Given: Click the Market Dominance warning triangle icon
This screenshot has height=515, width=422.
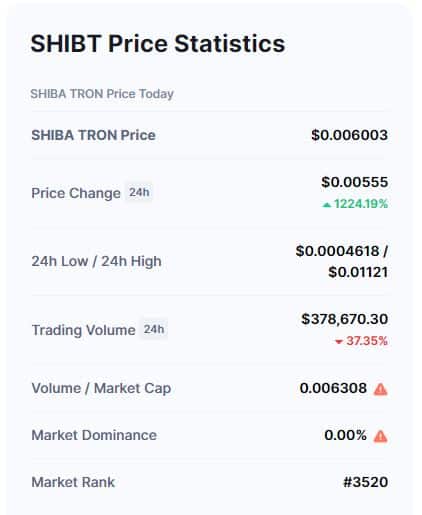Looking at the screenshot, I should 380,436.
